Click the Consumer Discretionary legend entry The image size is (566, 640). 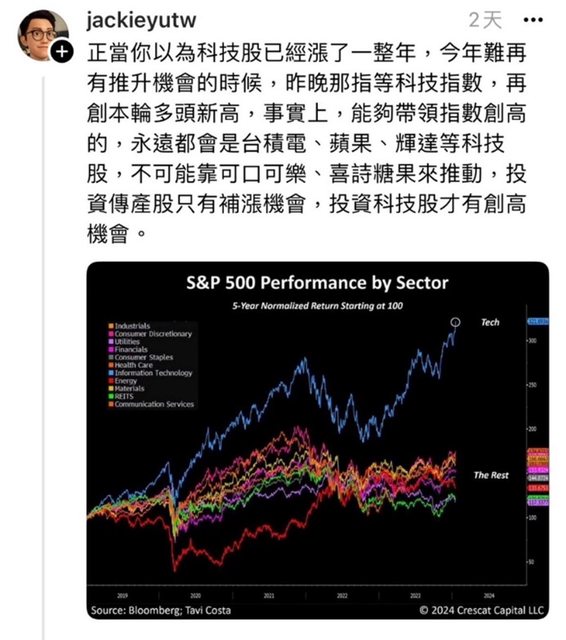(150, 333)
